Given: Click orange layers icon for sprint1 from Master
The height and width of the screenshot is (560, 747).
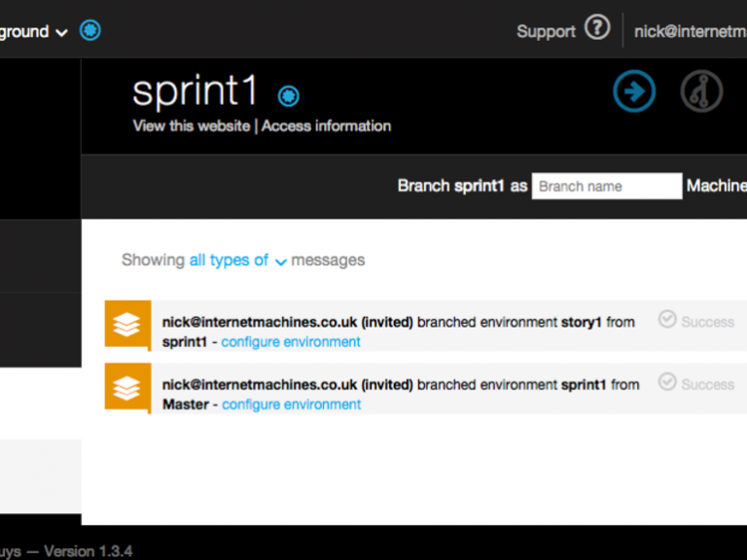Looking at the screenshot, I should pyautogui.click(x=127, y=388).
